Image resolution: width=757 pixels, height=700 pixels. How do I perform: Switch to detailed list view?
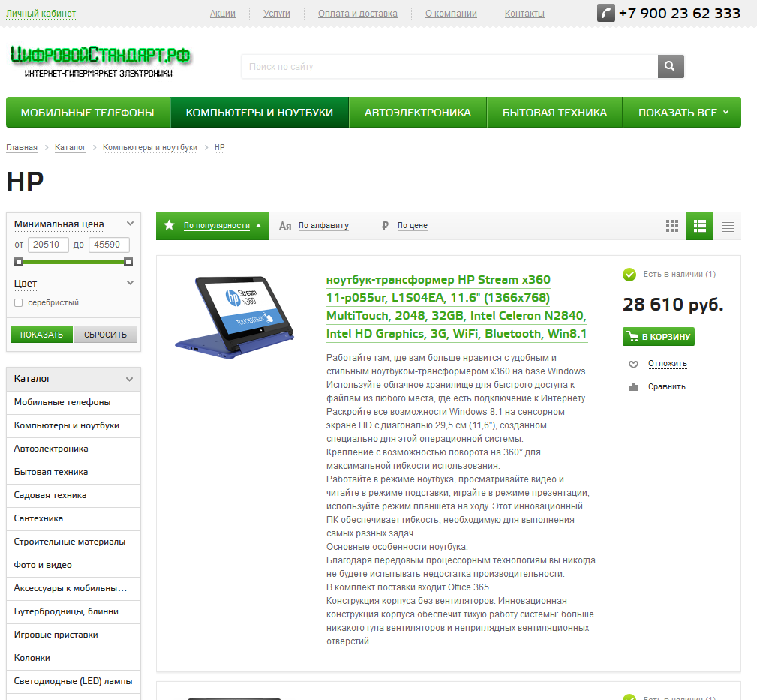tap(699, 225)
